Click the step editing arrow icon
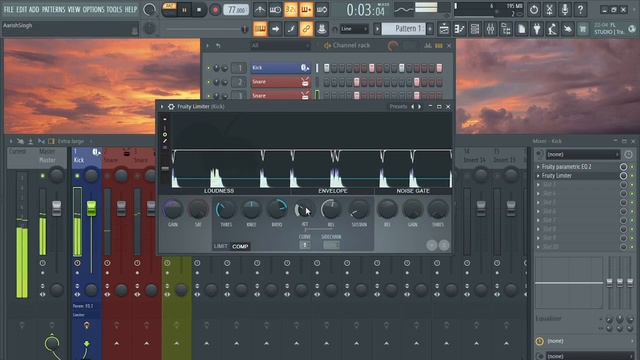 coord(276,29)
